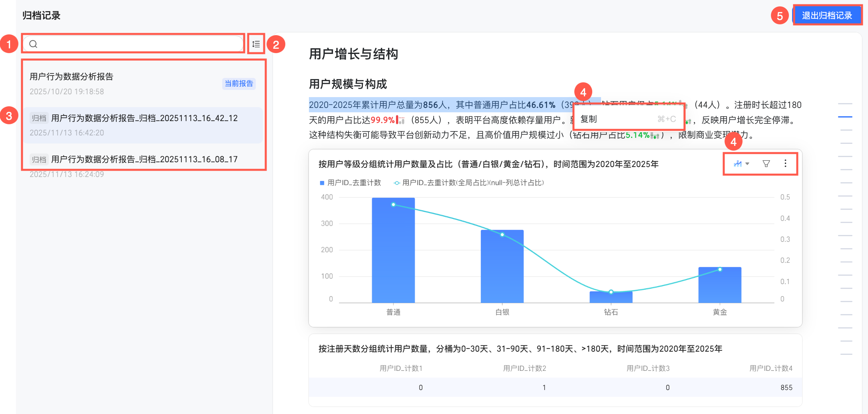Click the red 99.9% figure in the paragraph

(x=382, y=120)
